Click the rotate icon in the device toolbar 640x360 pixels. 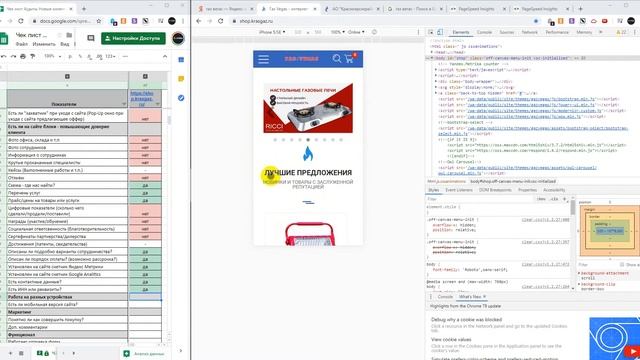[374, 32]
